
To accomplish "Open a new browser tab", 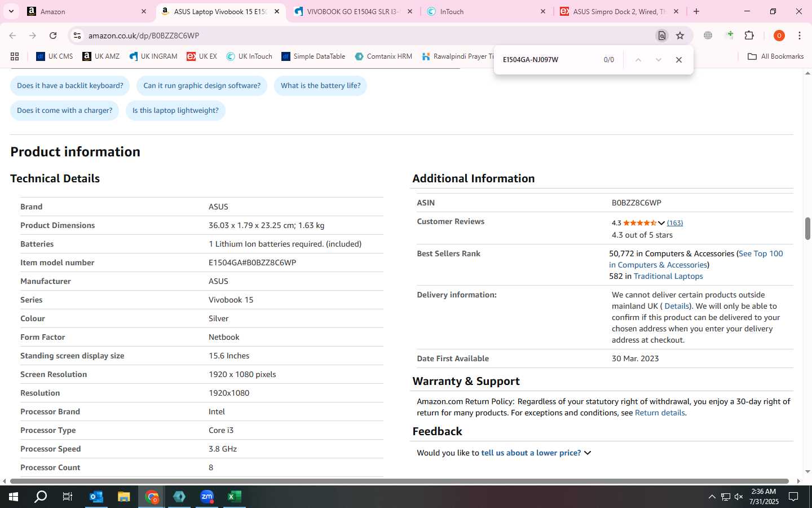I will tap(696, 11).
